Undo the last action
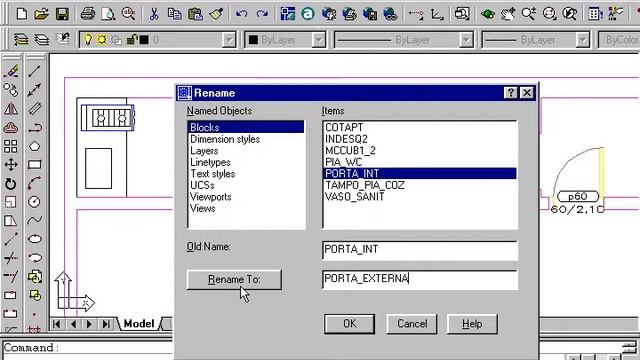Image resolution: width=640 pixels, height=360 pixels. click(x=241, y=14)
